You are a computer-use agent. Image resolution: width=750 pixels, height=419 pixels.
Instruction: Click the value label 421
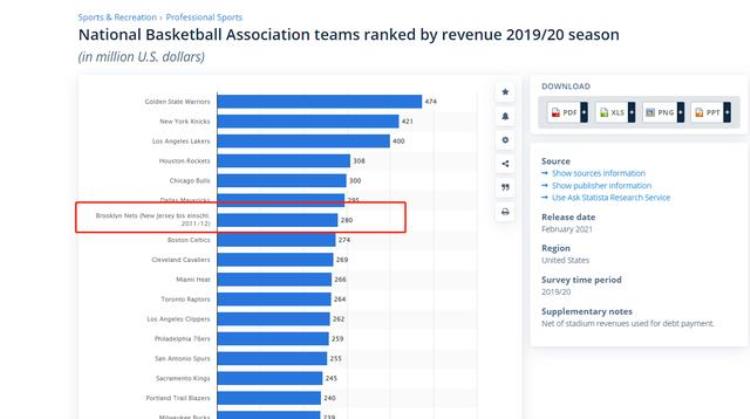click(407, 121)
